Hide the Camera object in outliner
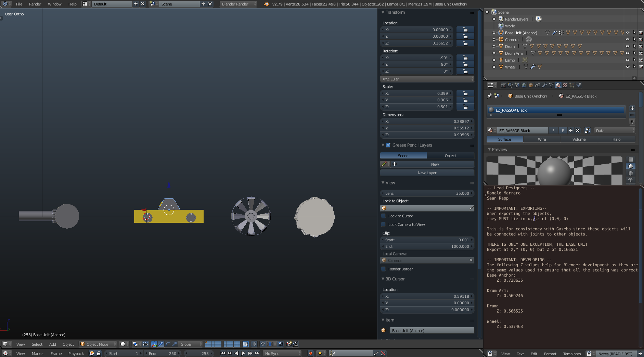 [x=628, y=39]
